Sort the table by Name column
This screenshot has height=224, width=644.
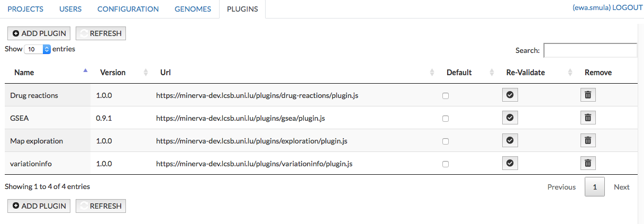pyautogui.click(x=24, y=73)
